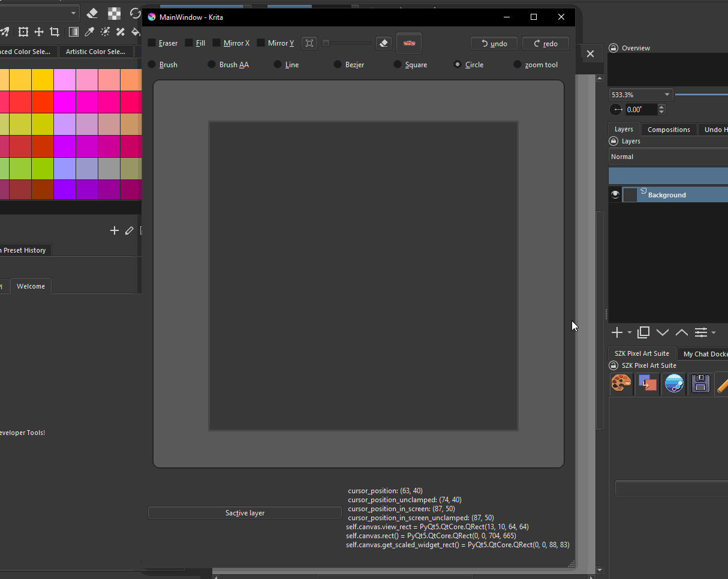The width and height of the screenshot is (728, 579).
Task: Click the overlapping squares swap icon in SZK suite
Action: (648, 383)
